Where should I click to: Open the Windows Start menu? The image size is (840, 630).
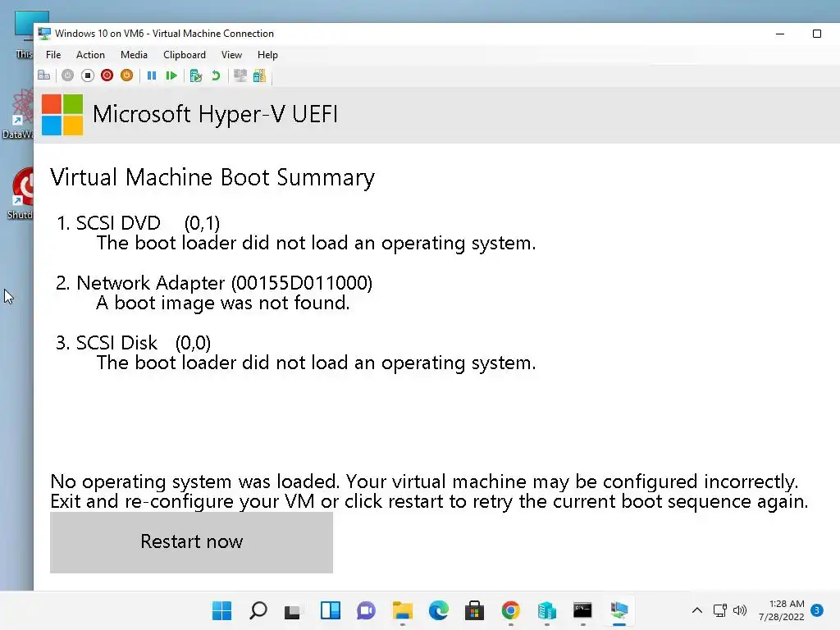[221, 610]
